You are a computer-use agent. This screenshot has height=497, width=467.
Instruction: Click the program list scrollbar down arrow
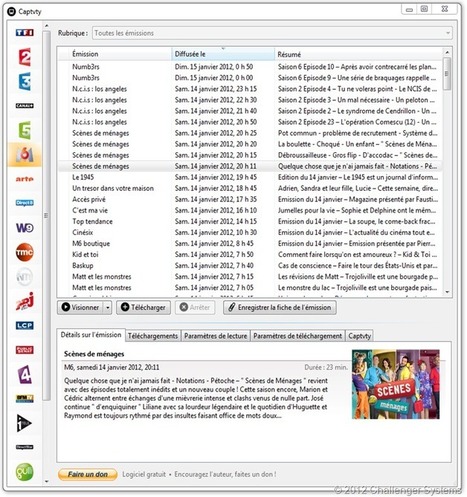pyautogui.click(x=447, y=292)
